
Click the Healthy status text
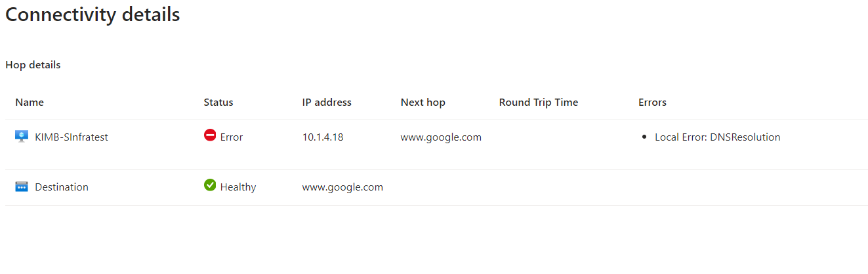point(238,187)
